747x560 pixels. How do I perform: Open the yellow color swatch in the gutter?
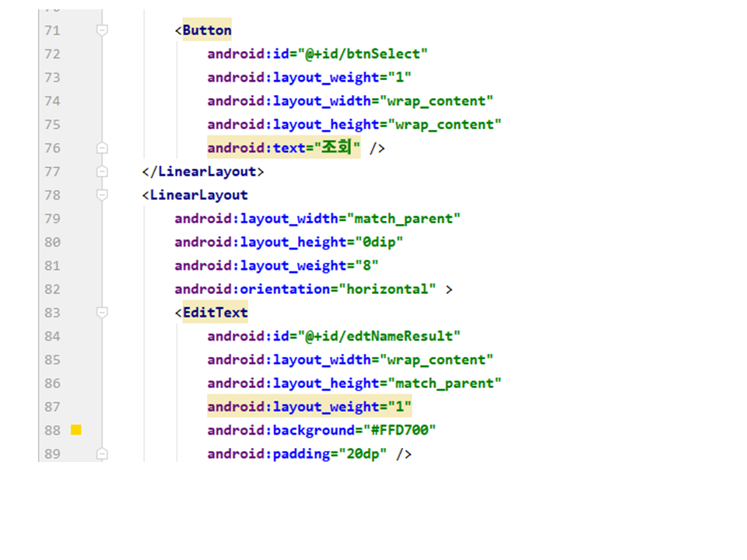click(x=76, y=430)
